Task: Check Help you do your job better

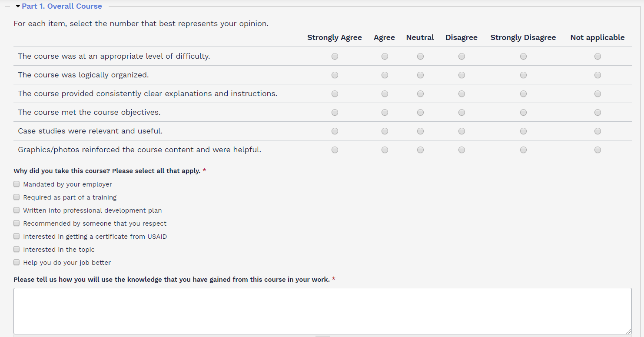Action: 17,262
